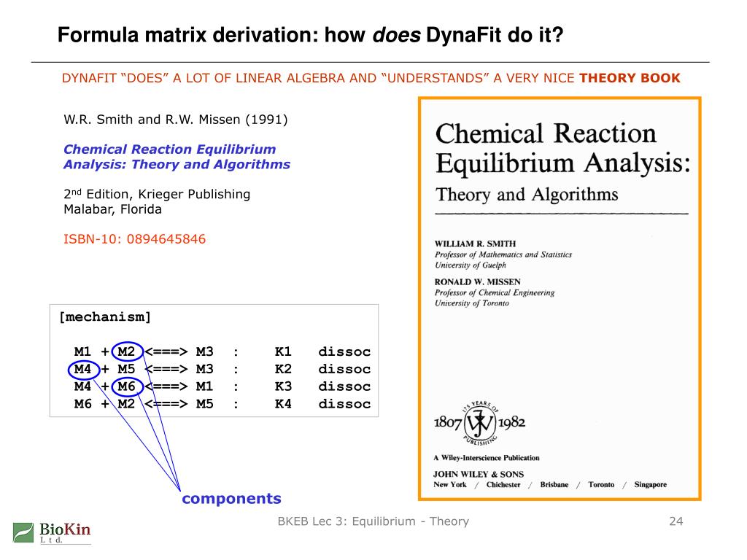Viewport: 747px width, 560px height.
Task: Click the "[mechanism]" header
Action: pos(105,317)
